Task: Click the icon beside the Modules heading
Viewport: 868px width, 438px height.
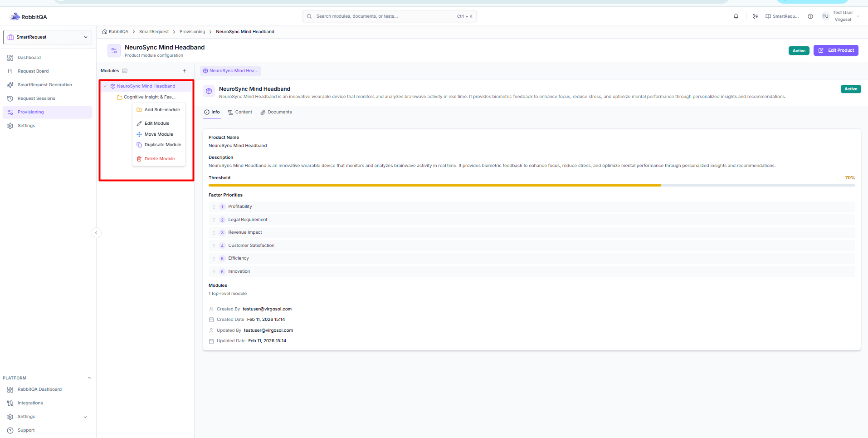Action: pos(125,71)
